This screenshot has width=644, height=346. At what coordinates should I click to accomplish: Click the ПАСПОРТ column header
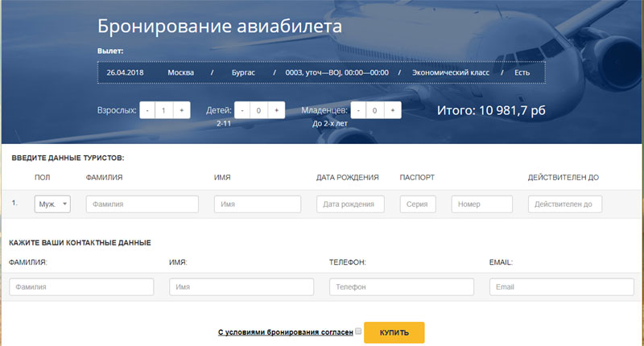click(x=417, y=177)
